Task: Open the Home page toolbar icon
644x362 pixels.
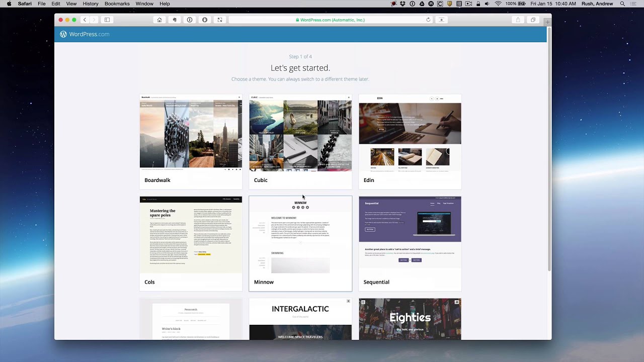Action: [x=159, y=20]
